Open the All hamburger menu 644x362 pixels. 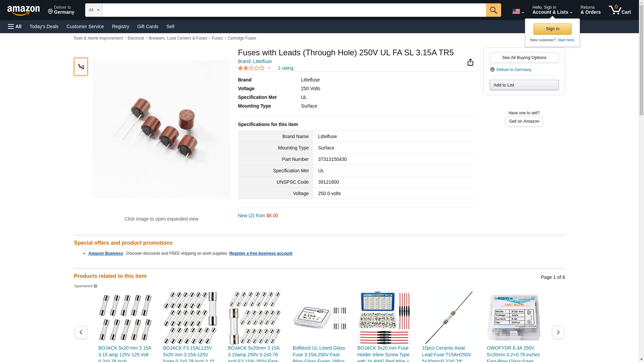point(15,26)
